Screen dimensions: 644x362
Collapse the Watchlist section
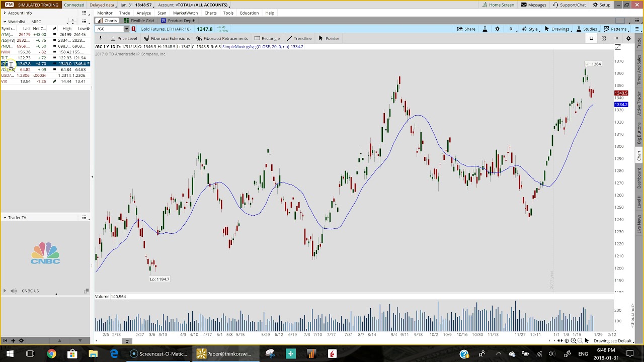(5, 22)
